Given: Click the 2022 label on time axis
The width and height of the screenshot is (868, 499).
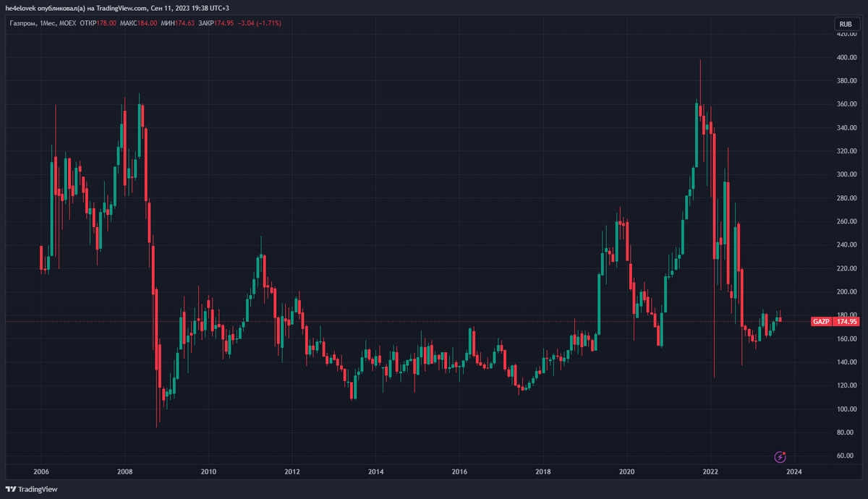Looking at the screenshot, I should [710, 472].
